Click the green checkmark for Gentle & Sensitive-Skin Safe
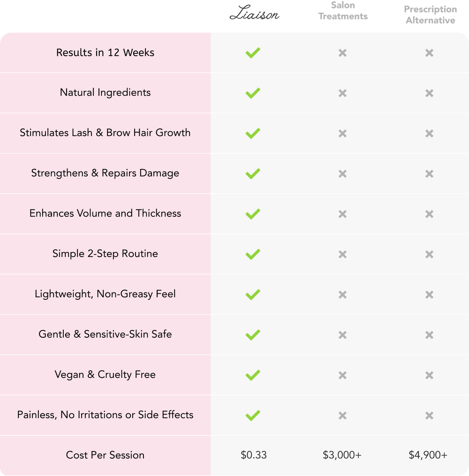 pyautogui.click(x=252, y=335)
